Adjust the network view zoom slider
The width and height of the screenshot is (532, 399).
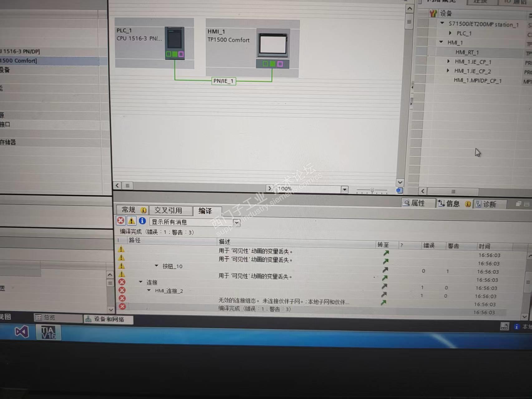(x=372, y=190)
